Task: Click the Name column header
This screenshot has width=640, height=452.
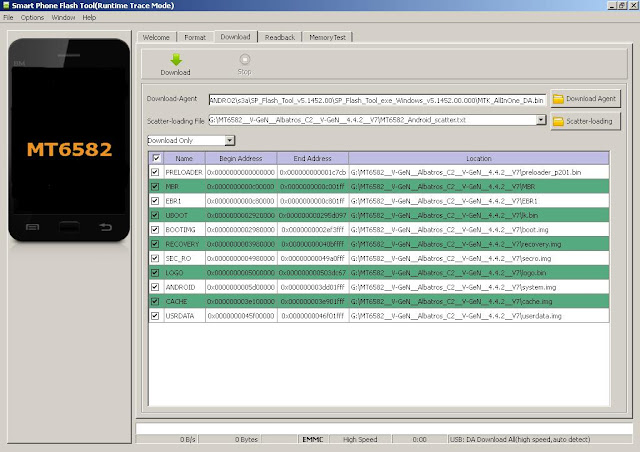Action: pyautogui.click(x=184, y=158)
